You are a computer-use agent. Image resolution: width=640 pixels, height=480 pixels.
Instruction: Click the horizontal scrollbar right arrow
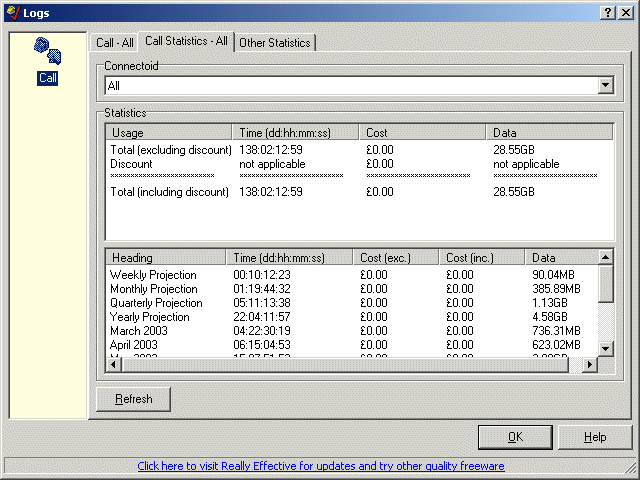590,364
